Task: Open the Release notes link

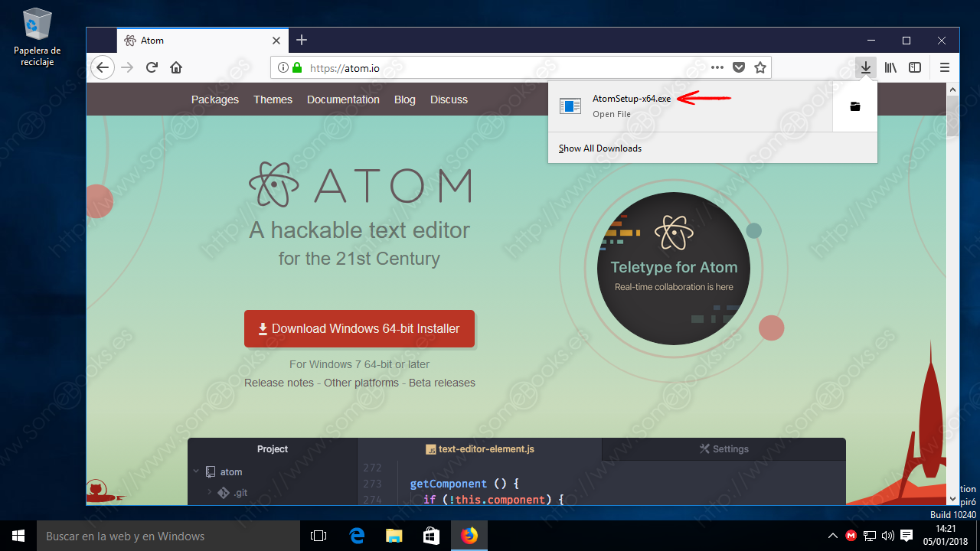Action: [x=279, y=383]
